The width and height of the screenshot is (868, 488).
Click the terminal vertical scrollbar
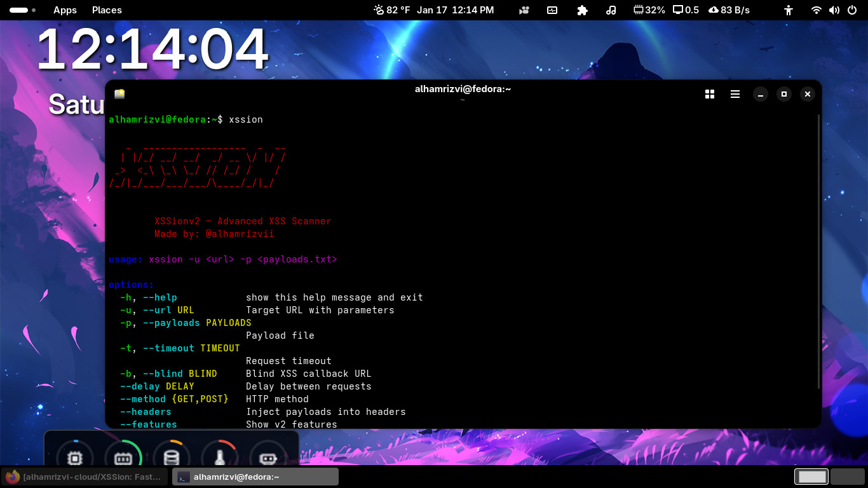[x=818, y=251]
